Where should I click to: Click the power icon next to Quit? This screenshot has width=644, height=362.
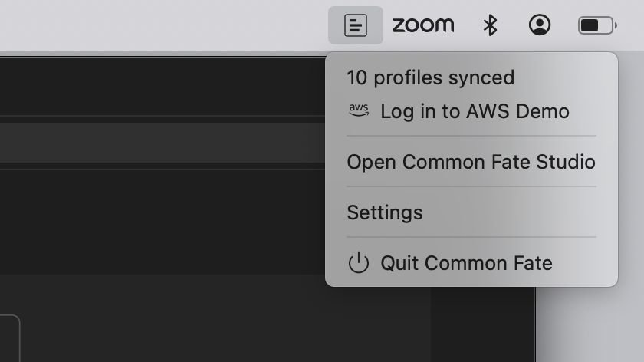[x=359, y=262]
